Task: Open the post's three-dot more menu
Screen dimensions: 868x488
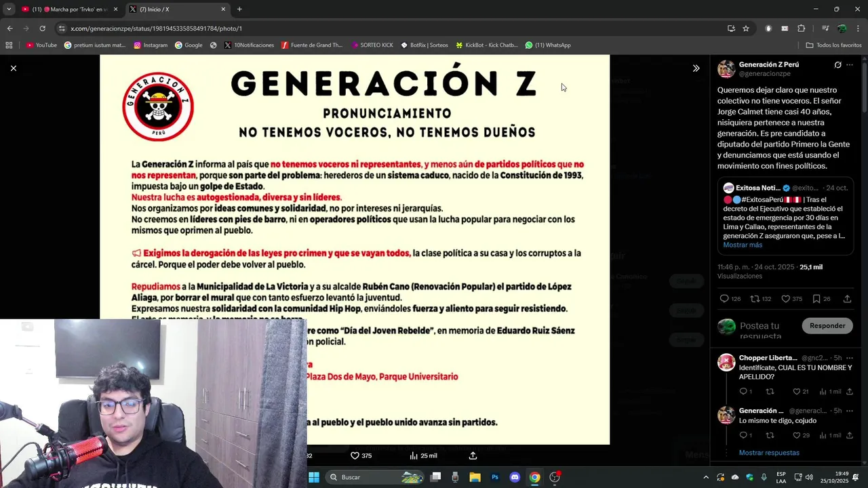Action: coord(850,65)
